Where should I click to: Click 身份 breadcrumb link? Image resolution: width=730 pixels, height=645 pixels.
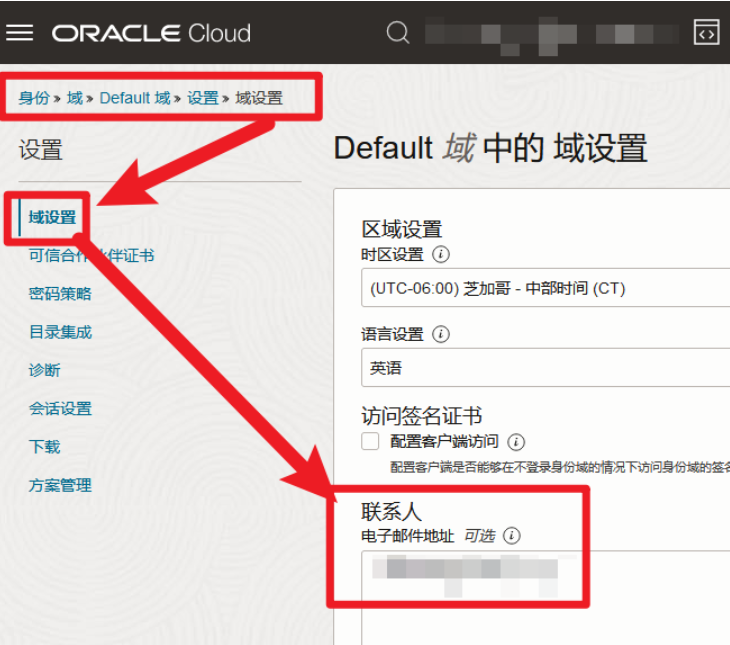[33, 98]
